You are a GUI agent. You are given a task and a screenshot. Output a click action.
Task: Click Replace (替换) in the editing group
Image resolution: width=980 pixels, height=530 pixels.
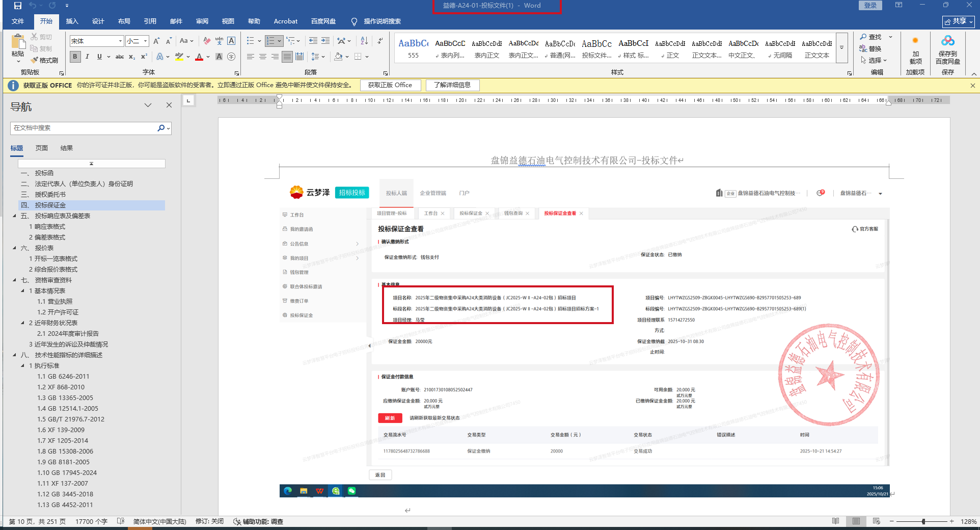pos(870,48)
